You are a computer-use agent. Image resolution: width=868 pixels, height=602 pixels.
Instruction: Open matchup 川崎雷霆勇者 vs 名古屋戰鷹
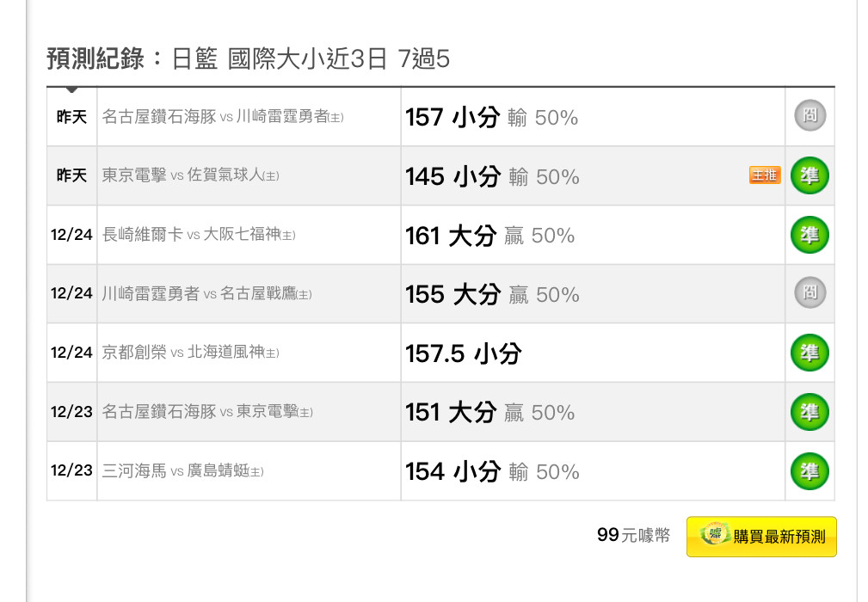(x=206, y=294)
